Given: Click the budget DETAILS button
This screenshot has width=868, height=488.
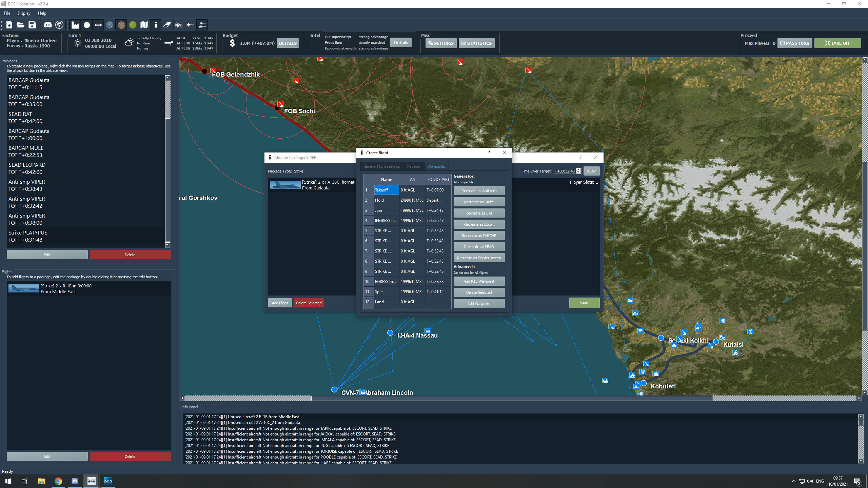Looking at the screenshot, I should tap(288, 43).
